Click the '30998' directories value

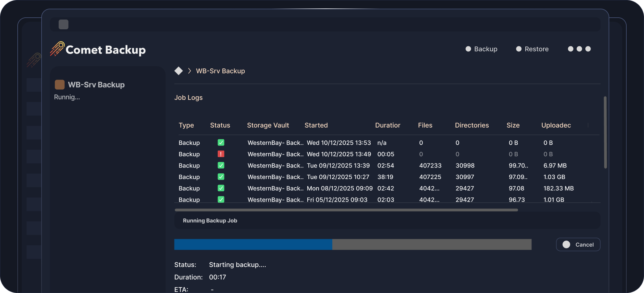pyautogui.click(x=465, y=165)
